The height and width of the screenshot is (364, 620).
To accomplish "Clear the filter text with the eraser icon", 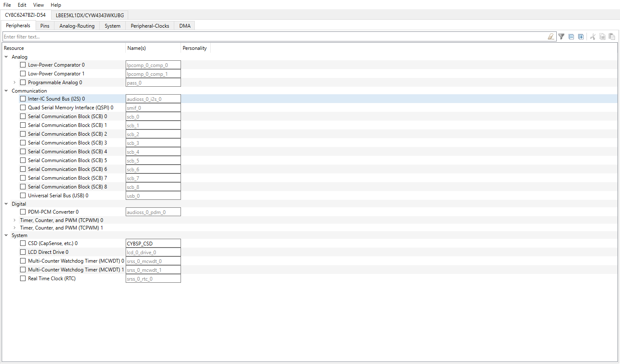I will click(x=551, y=37).
